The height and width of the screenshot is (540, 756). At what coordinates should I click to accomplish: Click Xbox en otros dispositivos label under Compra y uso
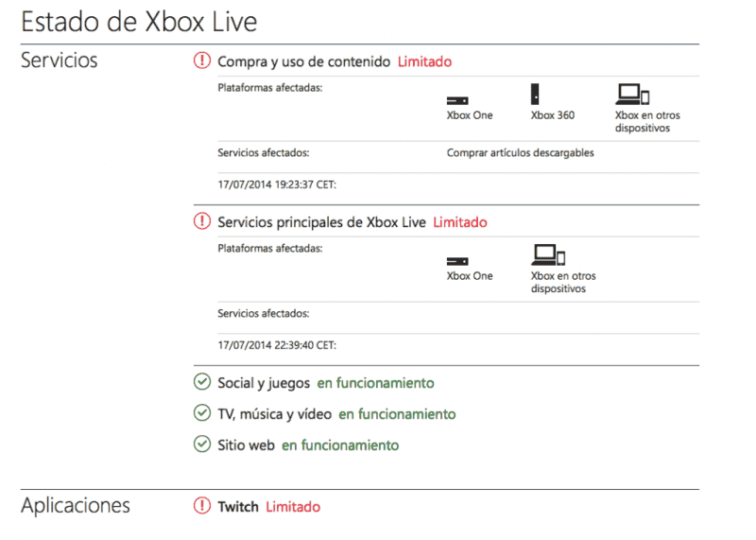pyautogui.click(x=647, y=122)
